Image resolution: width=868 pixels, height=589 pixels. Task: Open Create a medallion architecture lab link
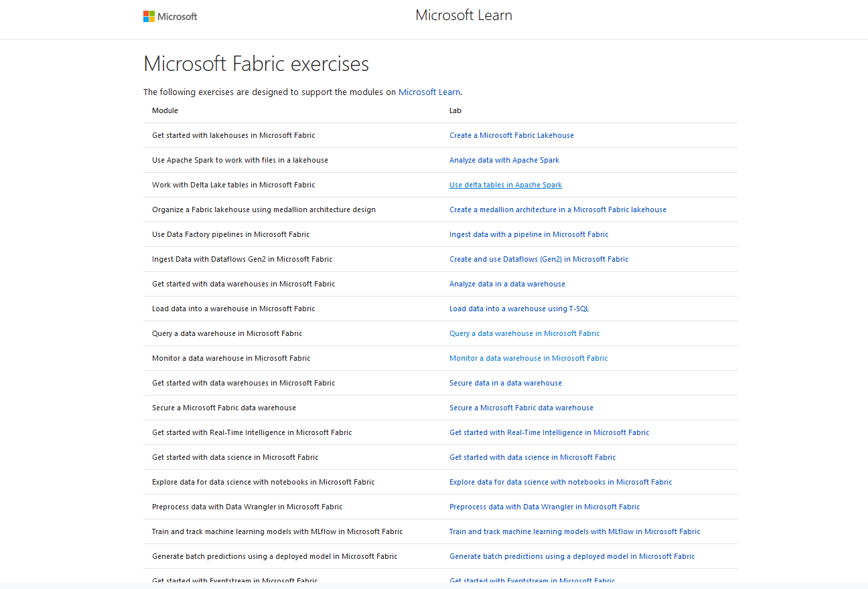coord(558,209)
